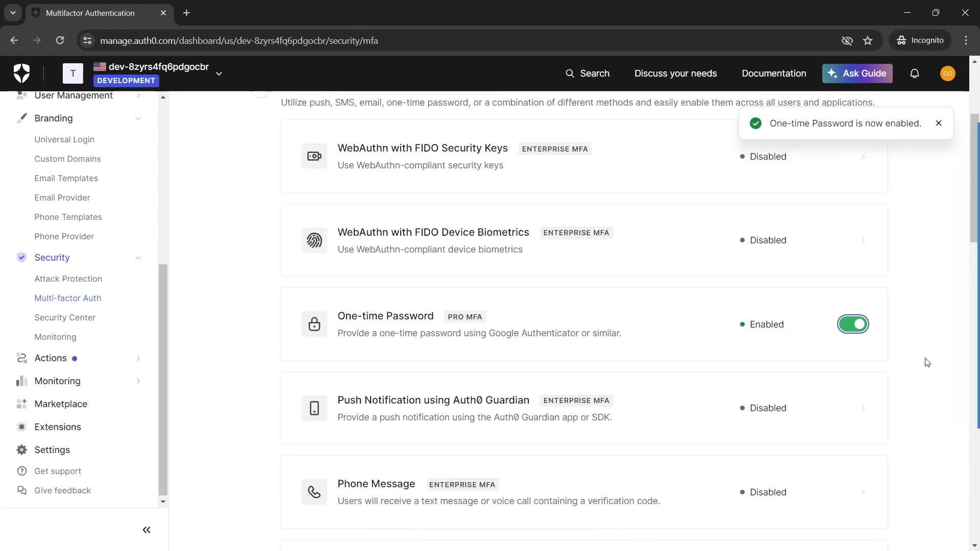Go to Email Provider
Screen dimensions: 980x551
pos(62,197)
